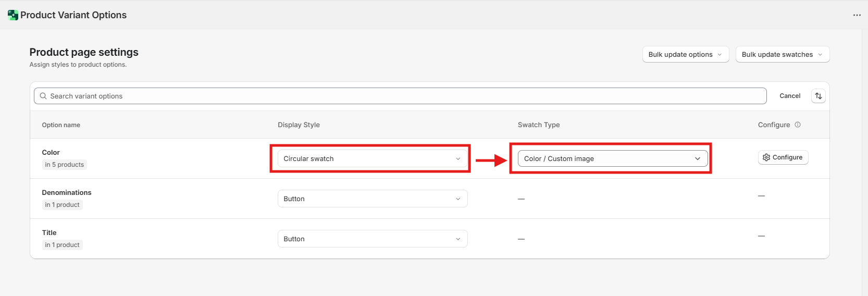The width and height of the screenshot is (868, 296).
Task: Open the Color / Custom image swatch type dropdown
Action: [612, 158]
